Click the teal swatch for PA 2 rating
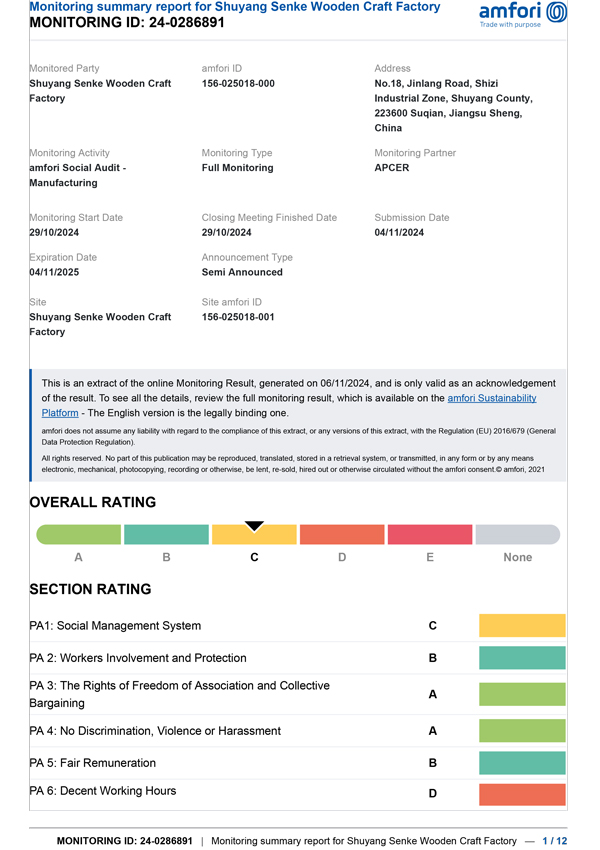Viewport: 600px width, 850px height. pyautogui.click(x=522, y=658)
